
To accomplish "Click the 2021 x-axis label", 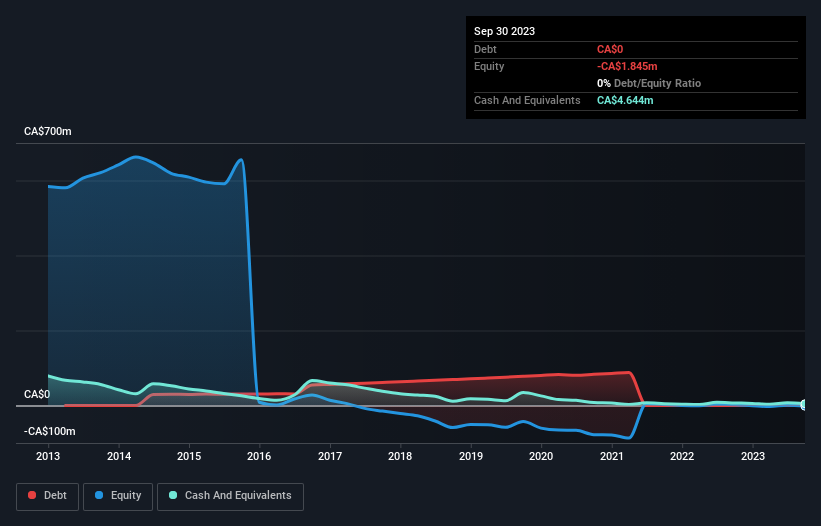I will point(612,456).
